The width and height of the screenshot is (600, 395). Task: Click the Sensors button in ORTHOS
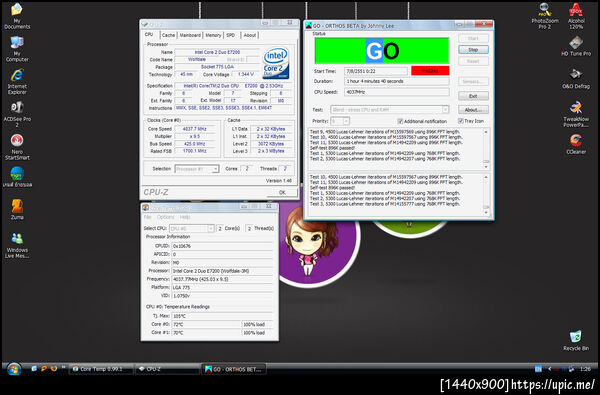pyautogui.click(x=473, y=82)
